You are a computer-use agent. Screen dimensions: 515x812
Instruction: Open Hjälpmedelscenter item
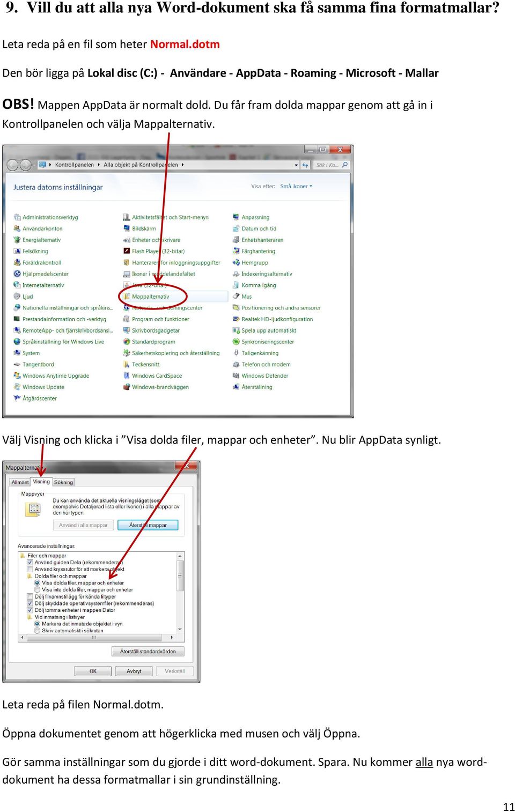[x=41, y=274]
